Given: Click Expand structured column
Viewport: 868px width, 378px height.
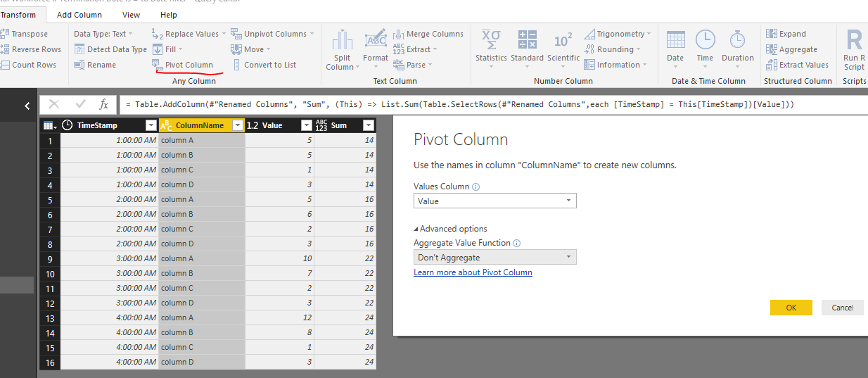Looking at the screenshot, I should tap(786, 34).
